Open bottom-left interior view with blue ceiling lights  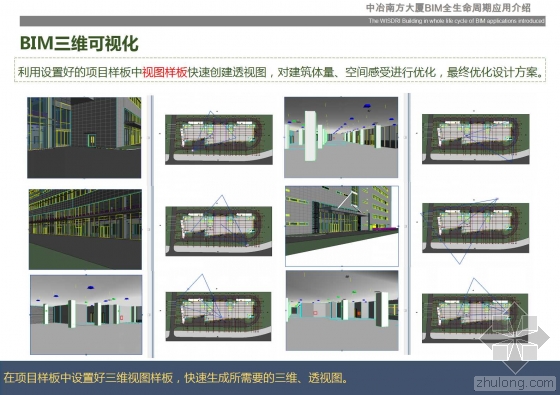pyautogui.click(x=86, y=315)
